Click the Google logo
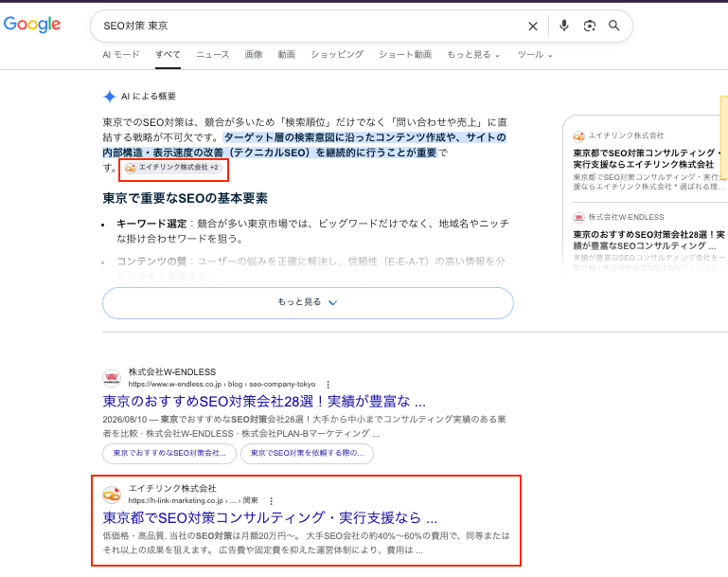The height and width of the screenshot is (577, 728). click(32, 25)
